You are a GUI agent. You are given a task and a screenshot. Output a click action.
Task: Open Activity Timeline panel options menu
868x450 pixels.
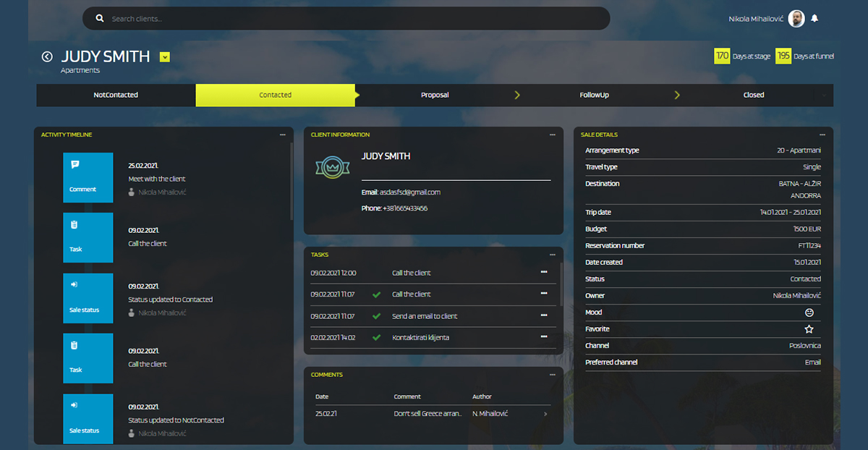(x=283, y=135)
